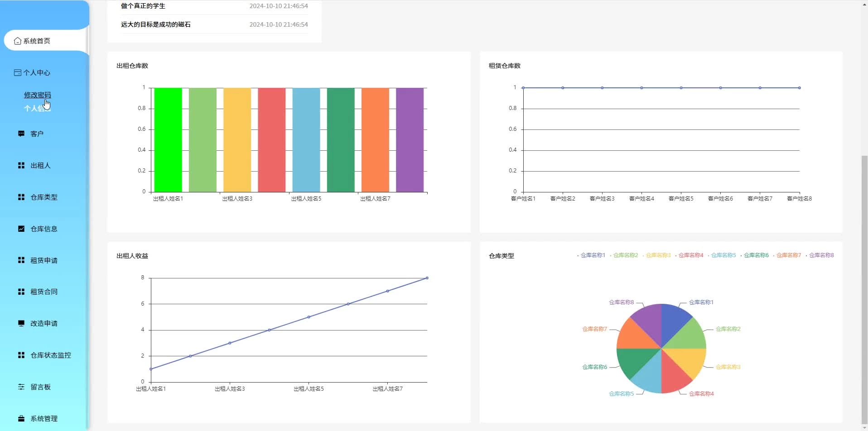Click the briefcase icon beside 系统管理
Viewport: 868px width, 431px height.
coord(21,419)
